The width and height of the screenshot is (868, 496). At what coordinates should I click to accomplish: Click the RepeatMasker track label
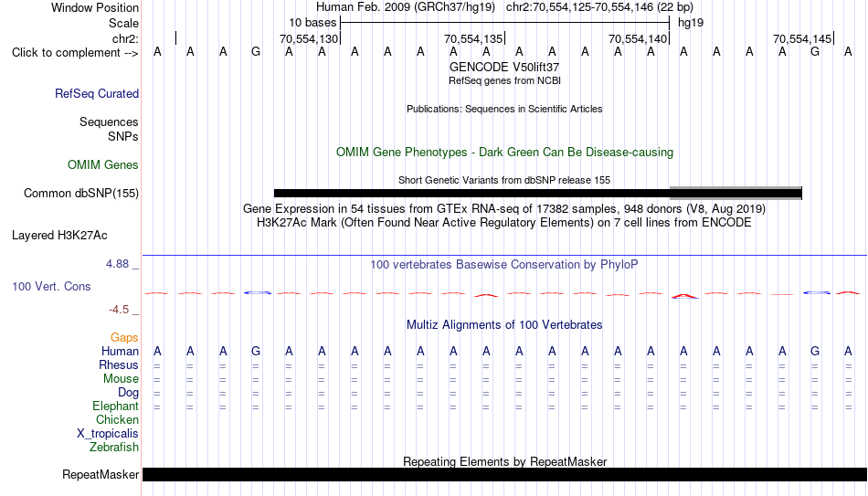tap(101, 474)
